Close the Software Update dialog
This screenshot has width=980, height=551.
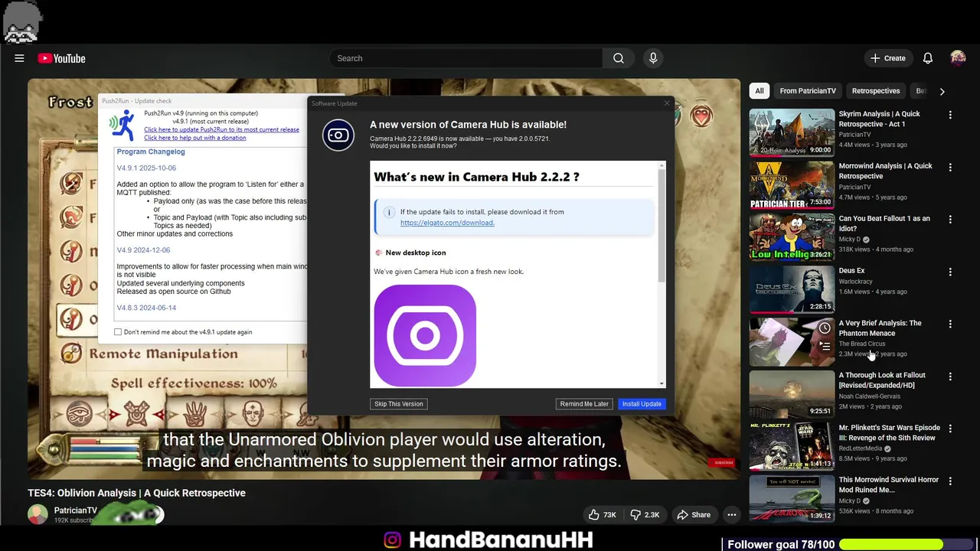click(666, 103)
